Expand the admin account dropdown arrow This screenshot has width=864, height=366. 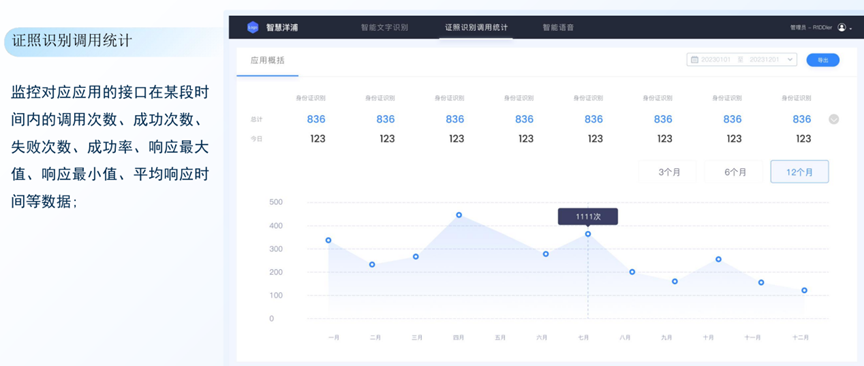click(851, 28)
